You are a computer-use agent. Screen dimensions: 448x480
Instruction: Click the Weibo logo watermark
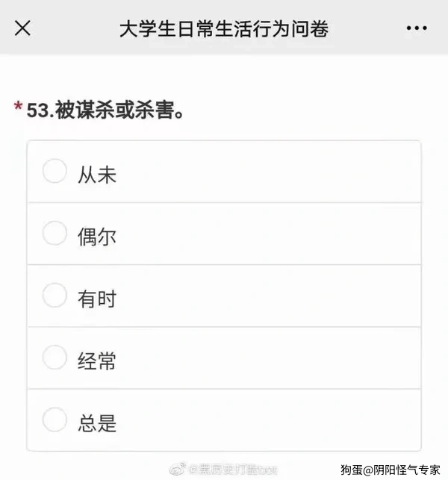[179, 469]
